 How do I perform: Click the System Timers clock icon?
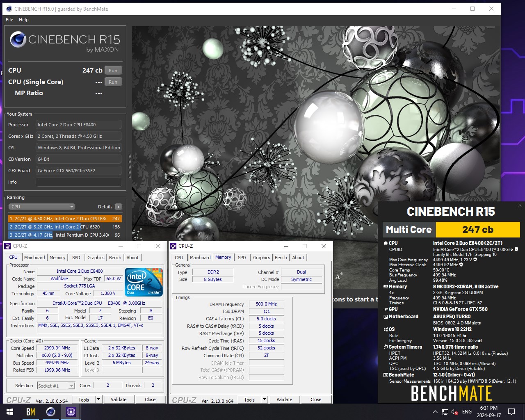click(386, 347)
